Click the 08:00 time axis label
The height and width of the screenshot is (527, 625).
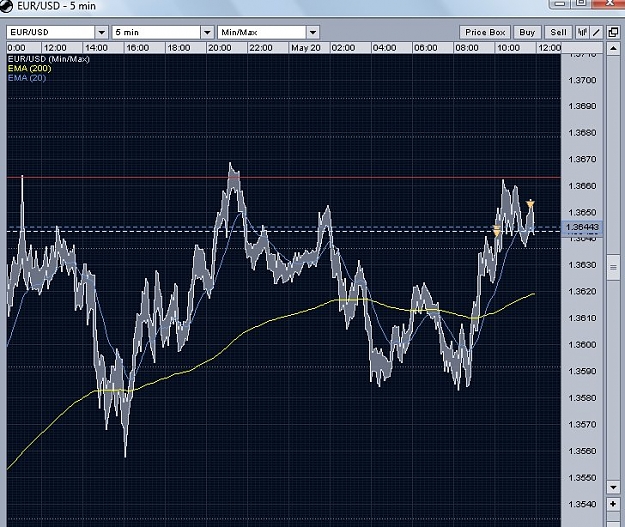pyautogui.click(x=467, y=48)
